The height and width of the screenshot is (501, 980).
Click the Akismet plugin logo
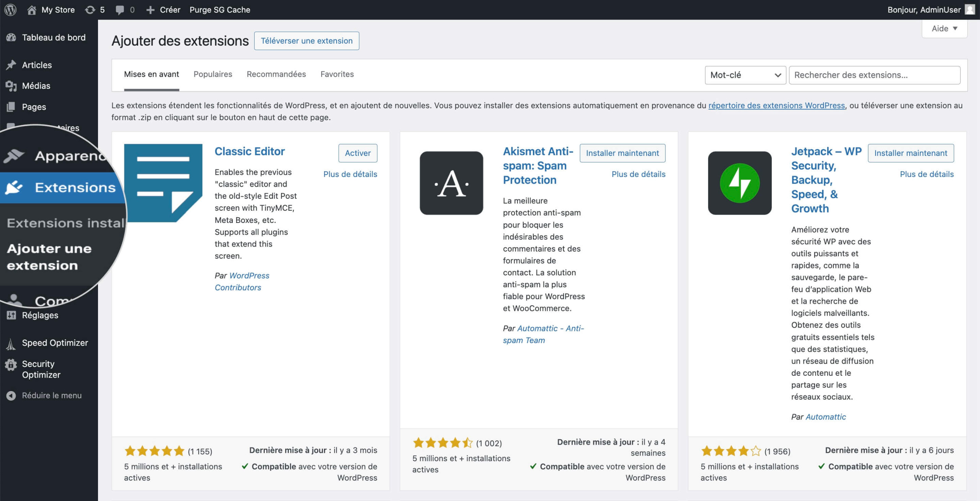coord(451,183)
